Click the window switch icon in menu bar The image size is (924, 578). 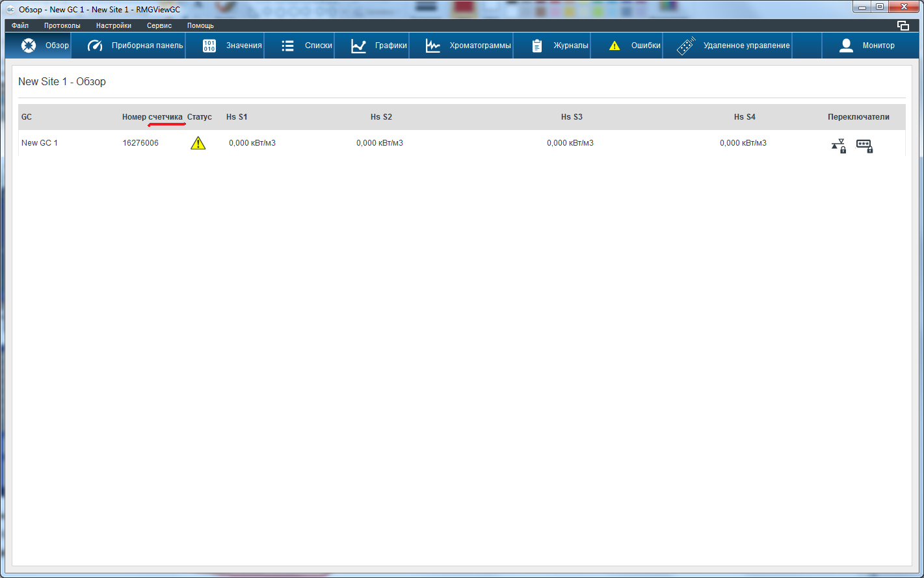point(903,25)
